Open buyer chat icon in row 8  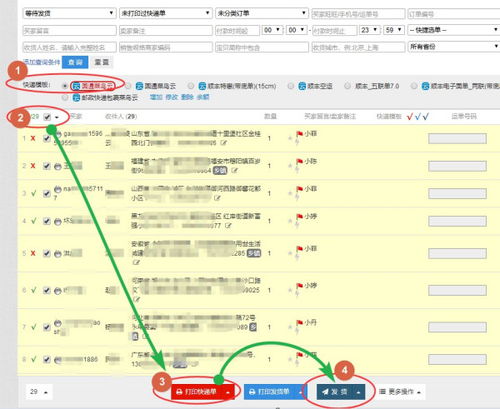[x=58, y=360]
